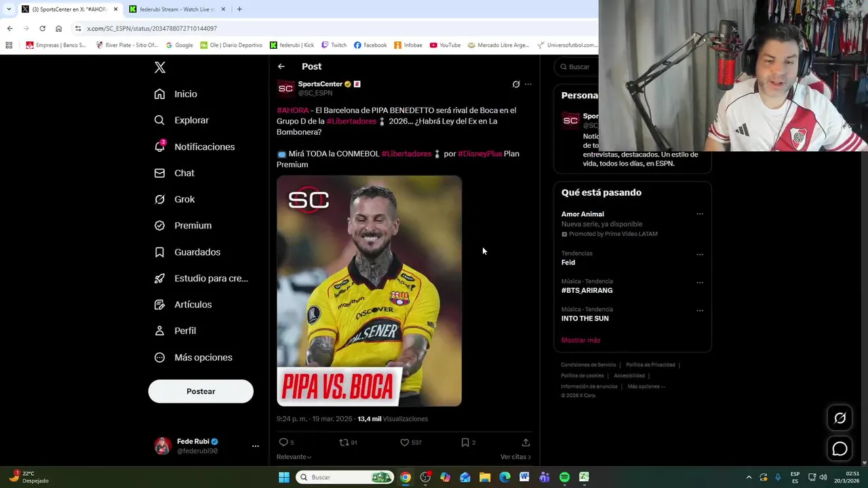Open a new browser tab
The image size is (868, 488).
coord(239,9)
